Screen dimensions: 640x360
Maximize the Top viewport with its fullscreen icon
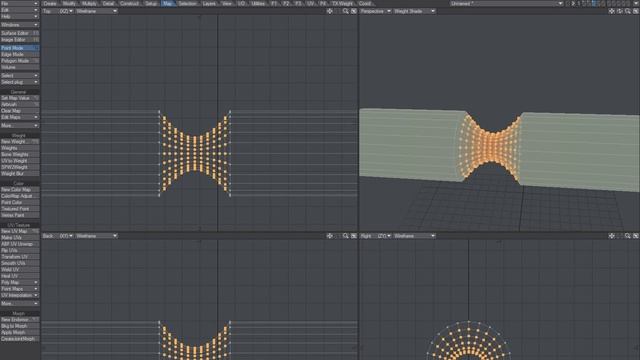[x=353, y=11]
